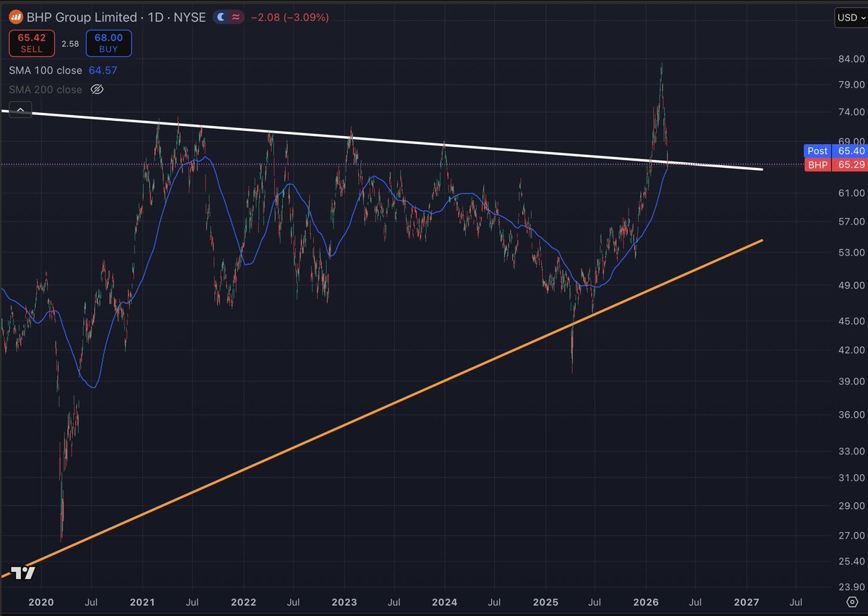Click the BUY 68.00 button
This screenshot has height=616, width=868.
[x=107, y=43]
